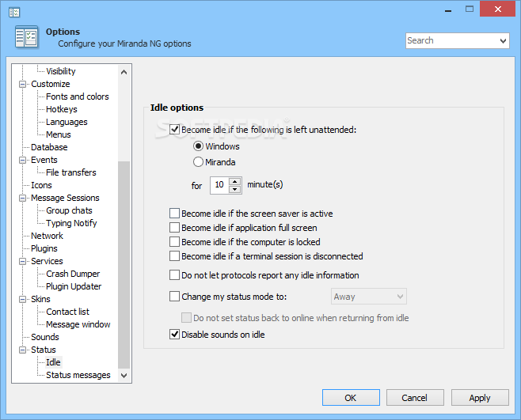Image resolution: width=521 pixels, height=420 pixels.
Task: Select Languages in options tree
Action: click(67, 122)
